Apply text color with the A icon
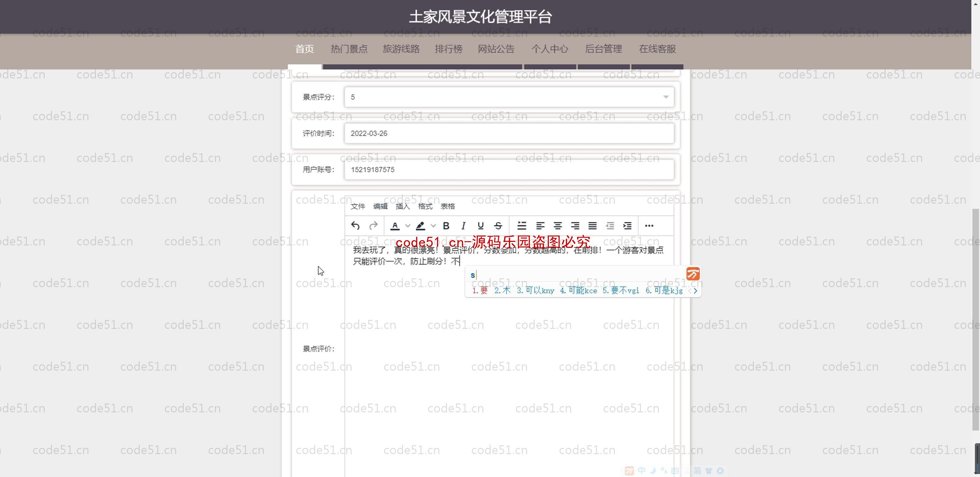980x477 pixels. (395, 226)
